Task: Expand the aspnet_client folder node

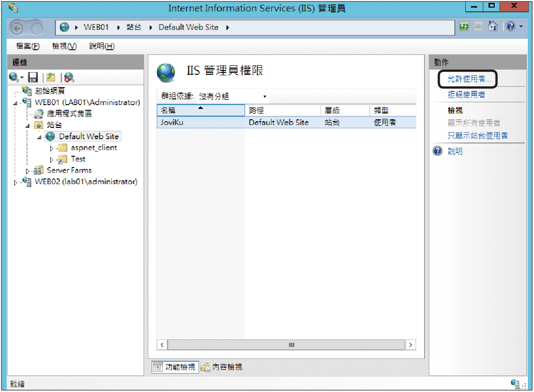Action: click(52, 148)
